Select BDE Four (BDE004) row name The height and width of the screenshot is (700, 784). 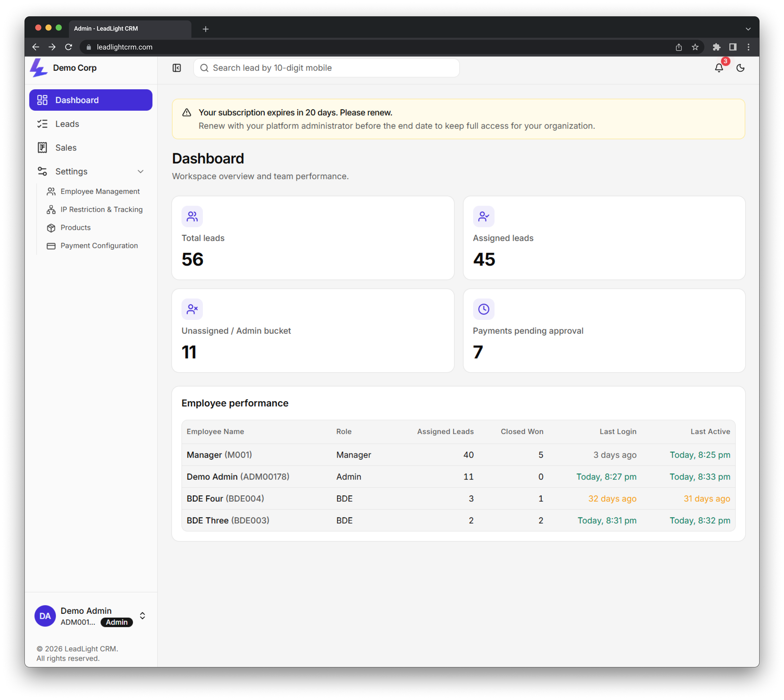point(225,499)
